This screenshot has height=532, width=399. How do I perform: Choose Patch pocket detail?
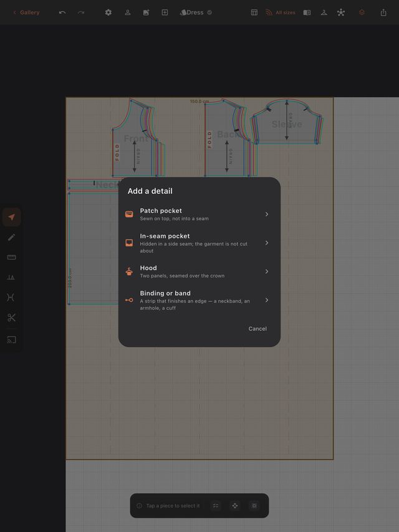pyautogui.click(x=199, y=214)
